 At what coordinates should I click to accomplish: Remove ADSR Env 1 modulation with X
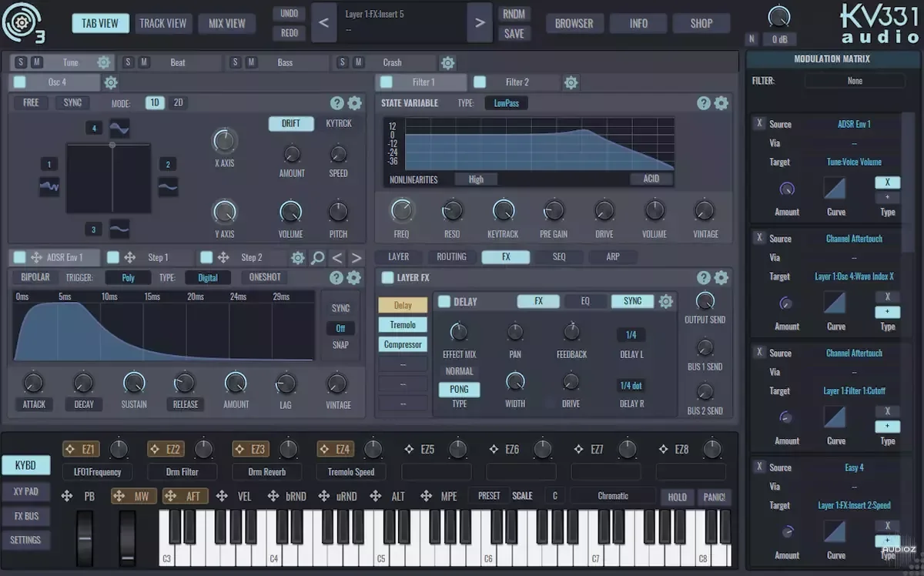coord(759,123)
